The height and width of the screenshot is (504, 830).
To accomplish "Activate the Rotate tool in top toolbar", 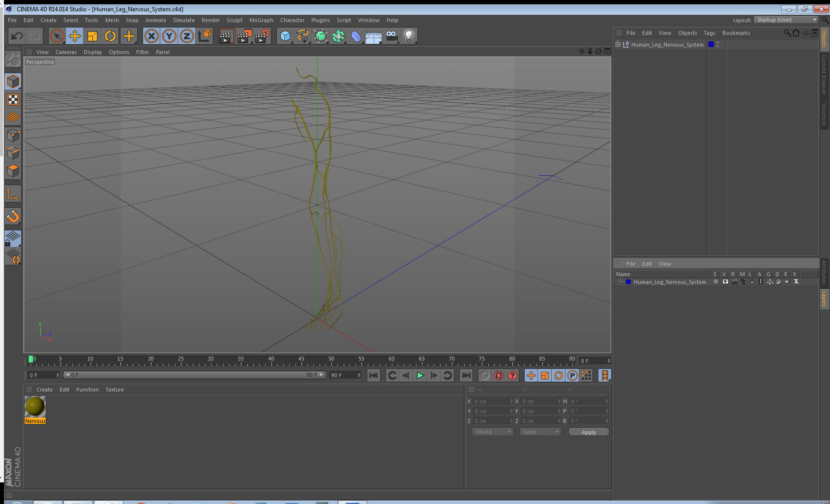I will [x=110, y=36].
